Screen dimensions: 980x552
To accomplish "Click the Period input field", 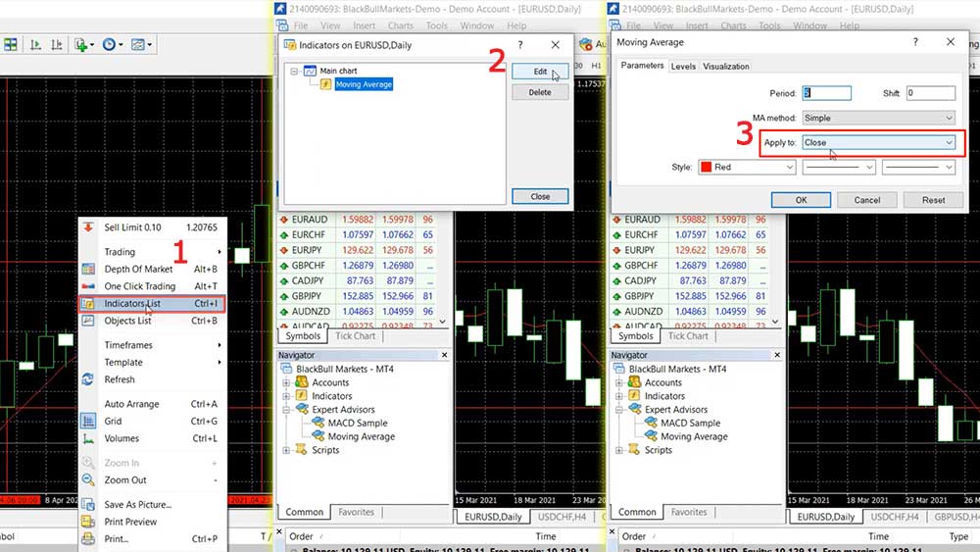I will [x=826, y=93].
